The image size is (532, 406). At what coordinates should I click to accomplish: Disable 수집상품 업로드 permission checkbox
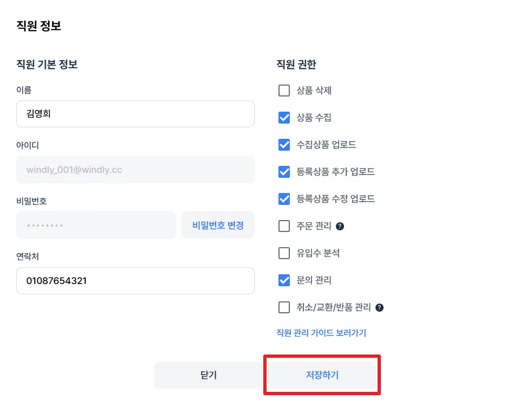tap(284, 145)
